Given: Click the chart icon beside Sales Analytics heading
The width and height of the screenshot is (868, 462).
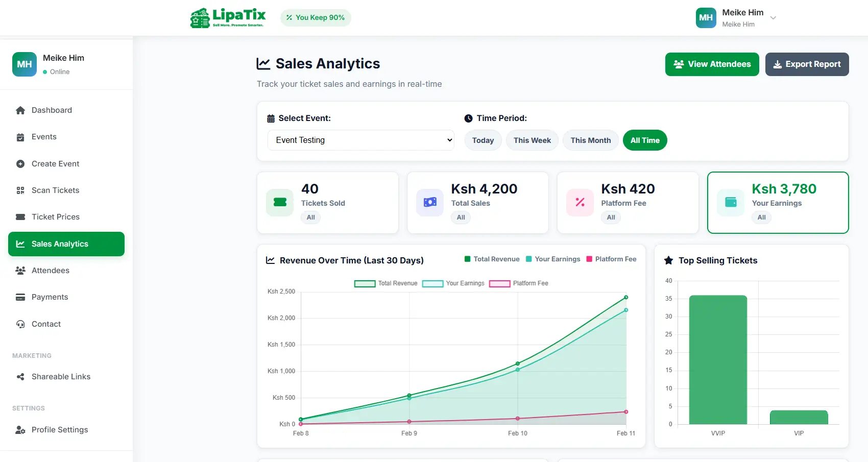Looking at the screenshot, I should (263, 64).
